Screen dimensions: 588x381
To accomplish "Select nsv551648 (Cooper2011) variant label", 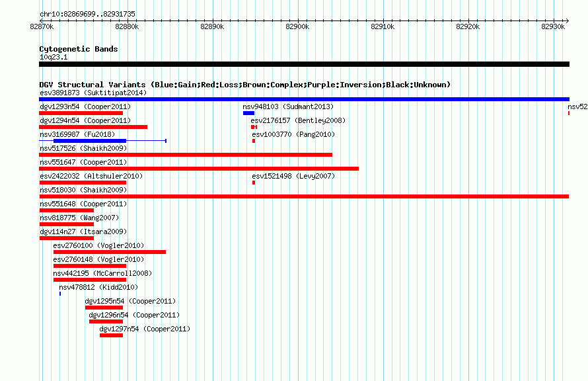I will [83, 204].
